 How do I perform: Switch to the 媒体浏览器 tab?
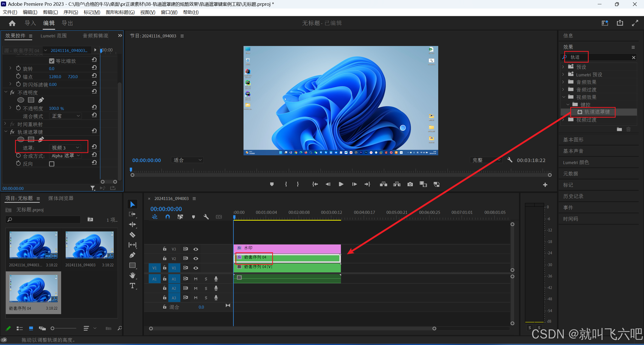[61, 198]
